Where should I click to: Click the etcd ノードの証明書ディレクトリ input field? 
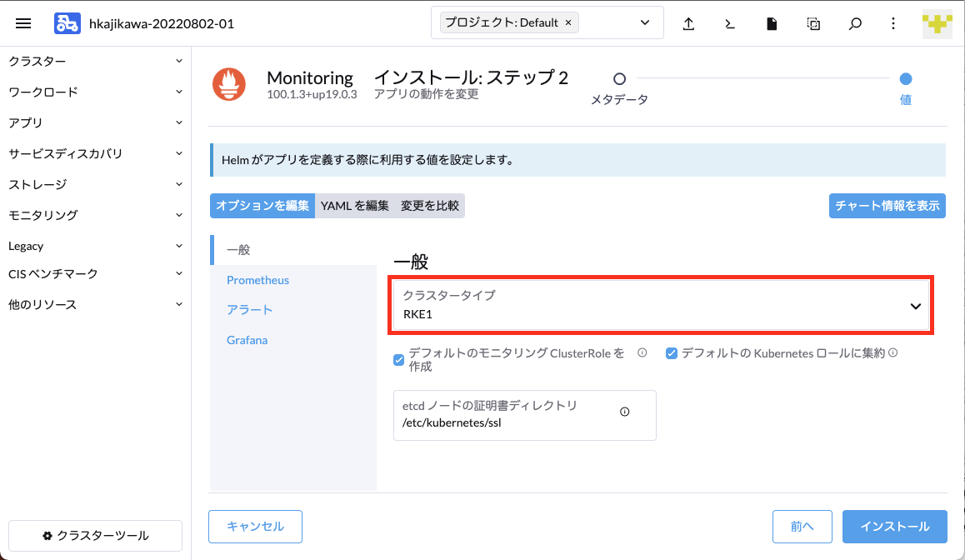pos(524,415)
